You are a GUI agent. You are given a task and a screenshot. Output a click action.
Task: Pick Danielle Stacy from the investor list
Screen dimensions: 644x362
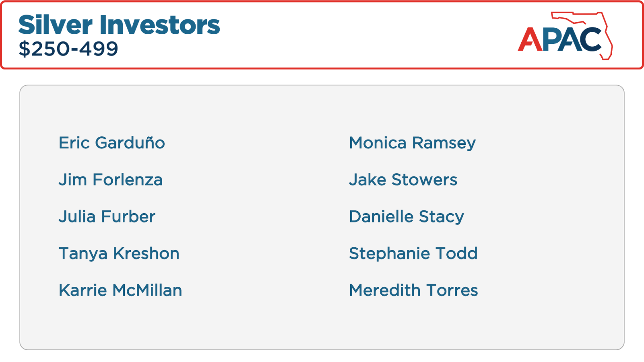tap(407, 216)
